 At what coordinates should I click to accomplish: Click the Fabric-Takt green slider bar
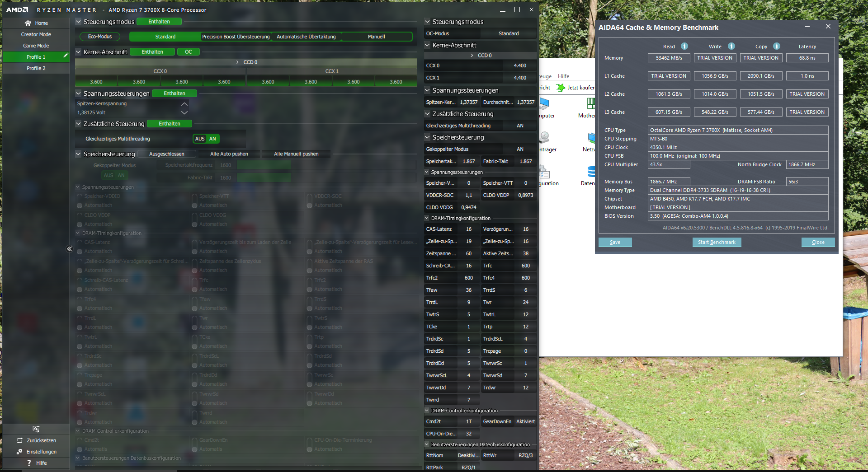point(264,178)
